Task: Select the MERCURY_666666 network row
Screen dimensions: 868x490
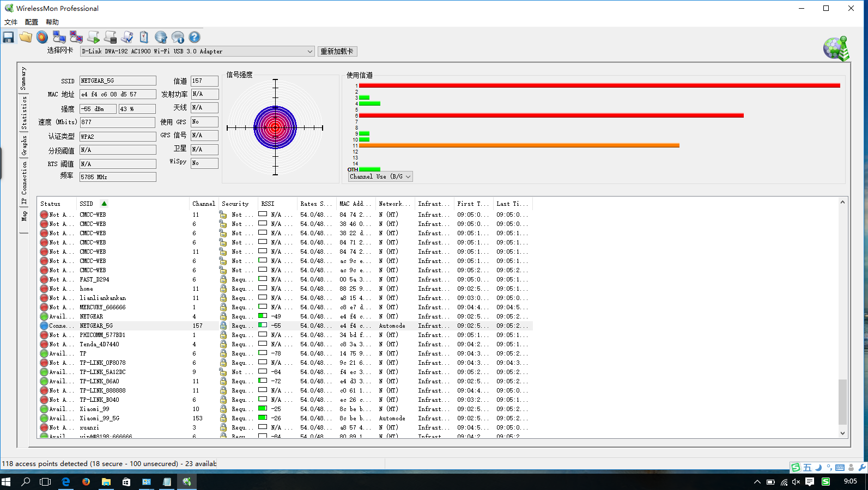Action: (x=285, y=307)
